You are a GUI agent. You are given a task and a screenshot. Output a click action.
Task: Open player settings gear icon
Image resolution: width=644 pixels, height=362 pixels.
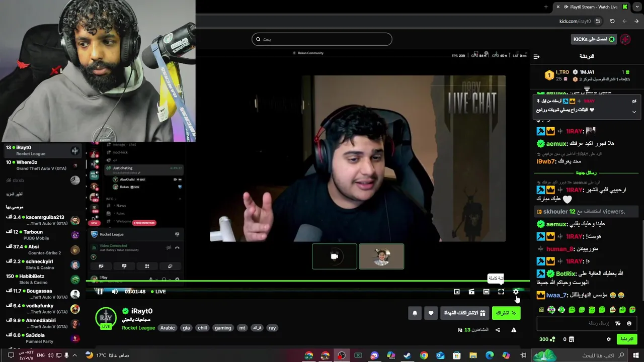click(516, 292)
